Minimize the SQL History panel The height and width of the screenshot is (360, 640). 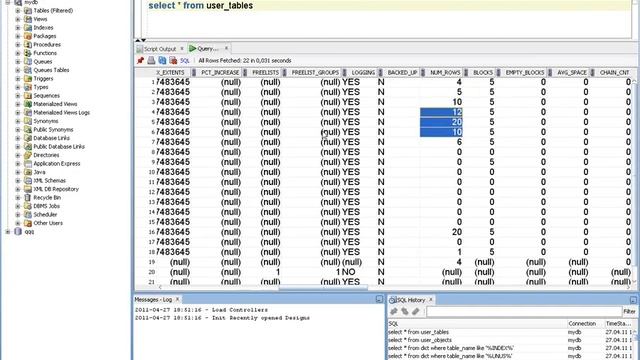pos(633,300)
